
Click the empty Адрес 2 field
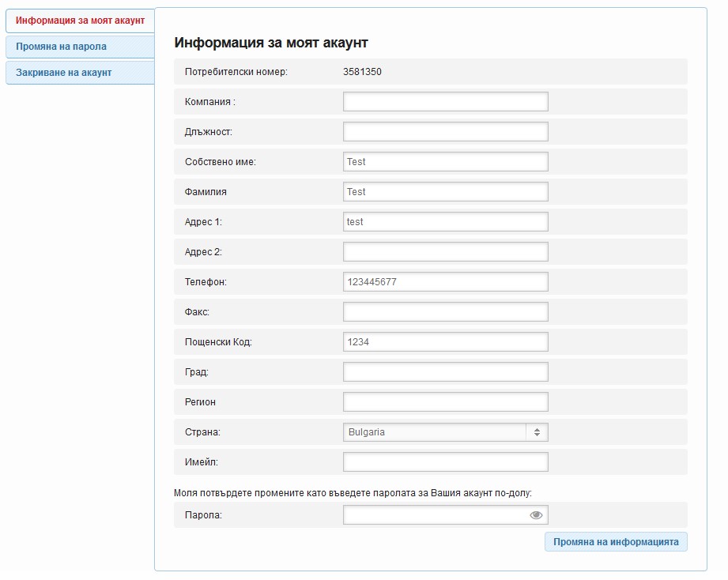pyautogui.click(x=445, y=252)
